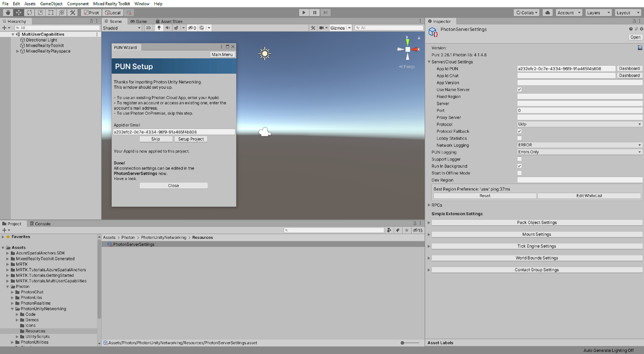Toggle Run In Background checkbox

[x=519, y=166]
